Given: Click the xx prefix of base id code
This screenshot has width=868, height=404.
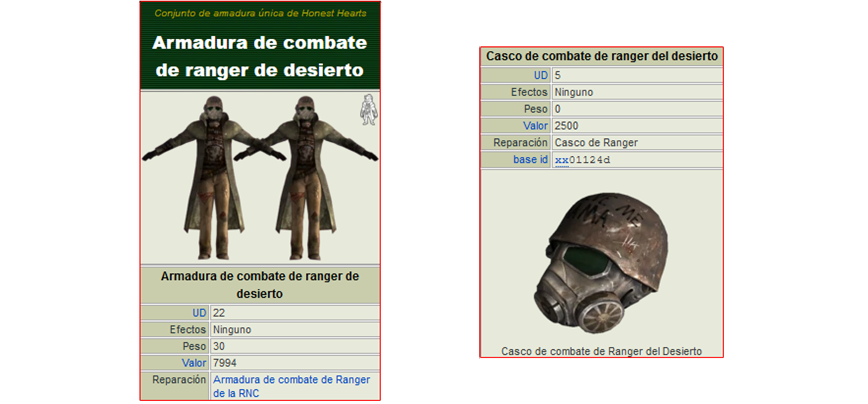Looking at the screenshot, I should pyautogui.click(x=561, y=160).
